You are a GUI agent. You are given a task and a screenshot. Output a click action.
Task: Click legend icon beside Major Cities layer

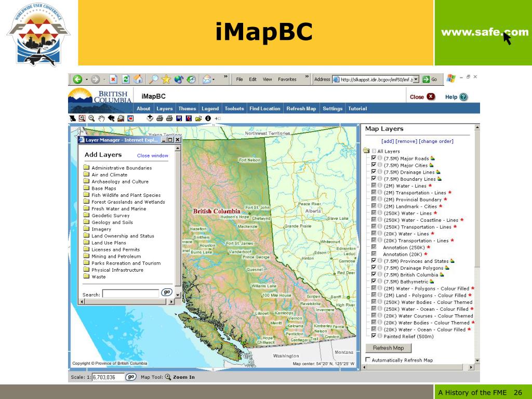[x=431, y=165]
